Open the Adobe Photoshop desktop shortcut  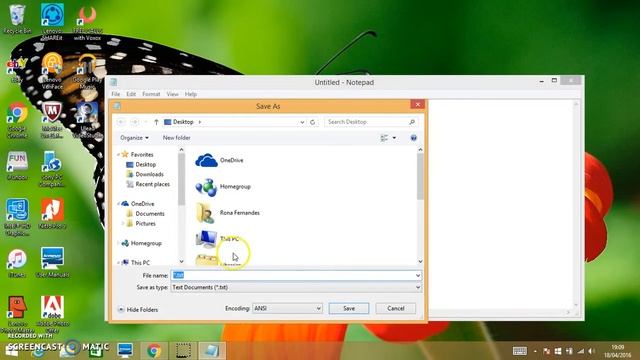tap(52, 314)
